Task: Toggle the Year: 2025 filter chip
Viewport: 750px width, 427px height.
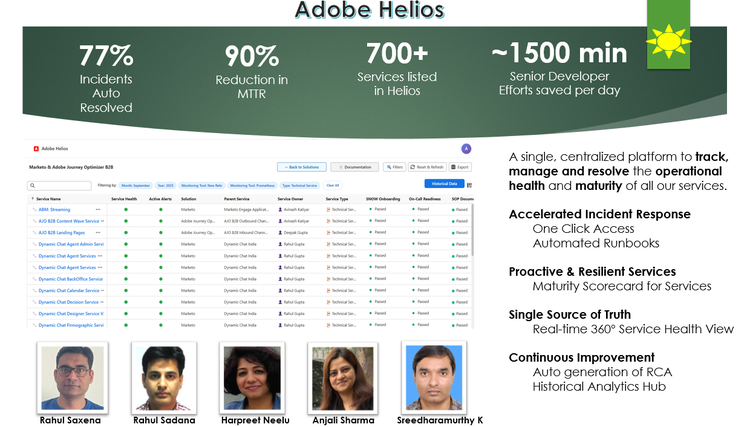Action: (167, 185)
